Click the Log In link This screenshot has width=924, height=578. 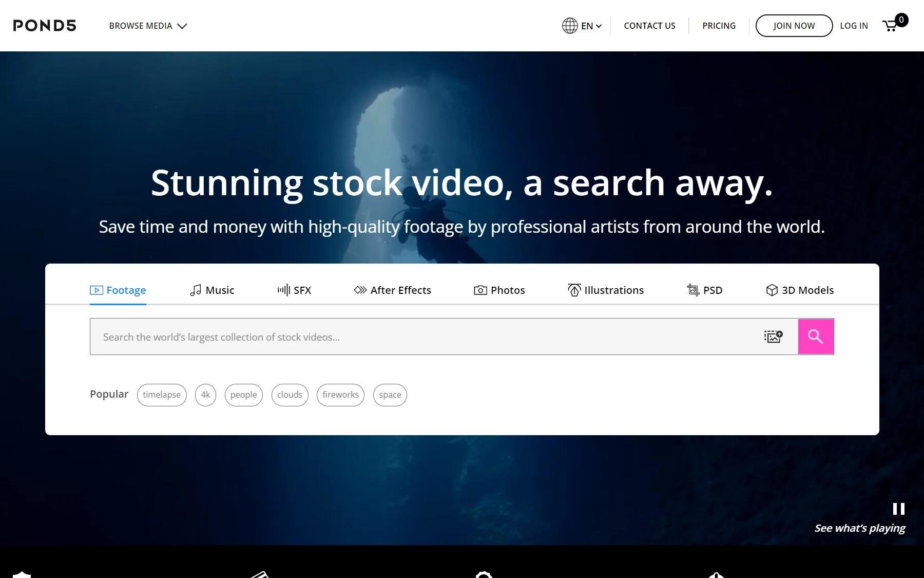coord(854,26)
